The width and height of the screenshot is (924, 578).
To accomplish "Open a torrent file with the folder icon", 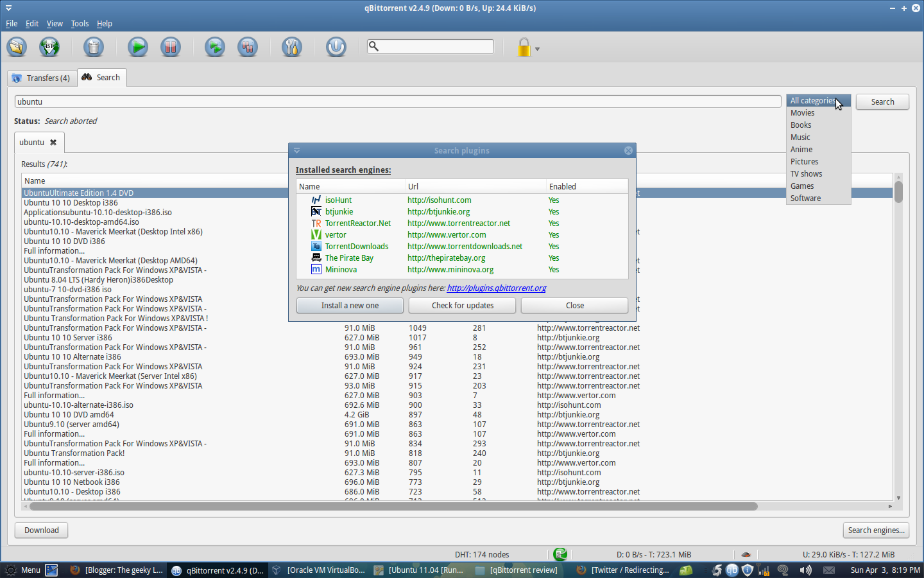I will point(17,47).
